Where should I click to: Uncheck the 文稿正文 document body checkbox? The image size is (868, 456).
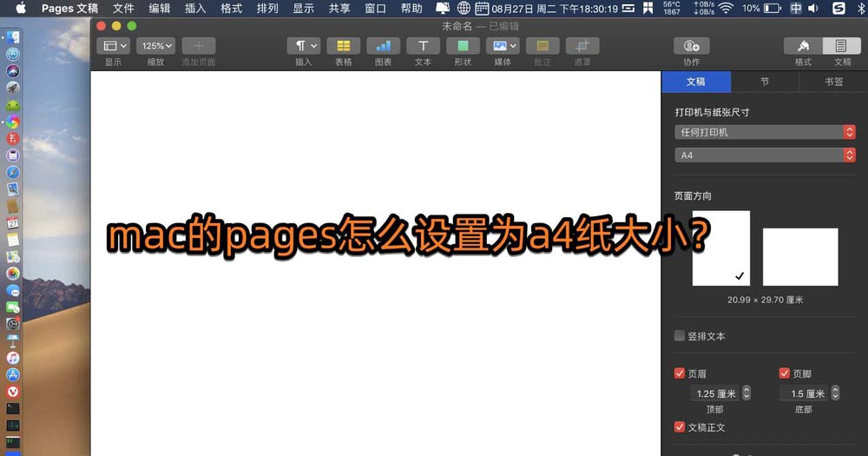click(680, 426)
